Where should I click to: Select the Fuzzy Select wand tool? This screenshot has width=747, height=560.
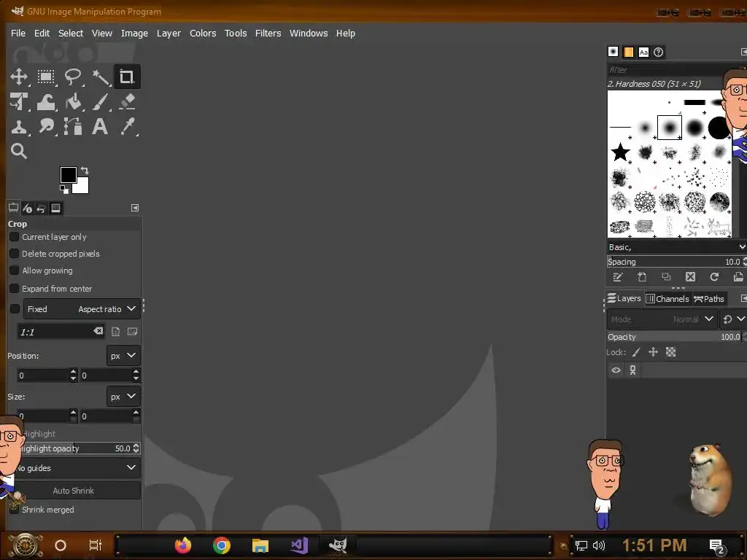point(101,77)
